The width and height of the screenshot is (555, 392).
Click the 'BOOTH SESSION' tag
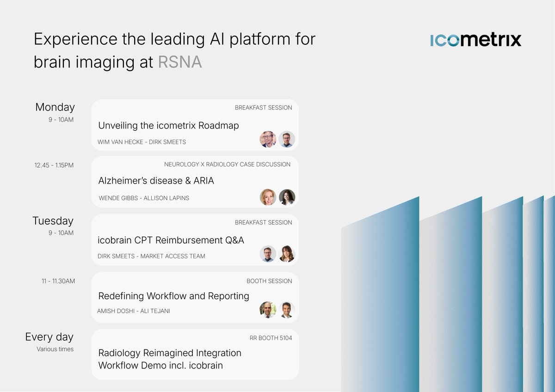pyautogui.click(x=269, y=281)
